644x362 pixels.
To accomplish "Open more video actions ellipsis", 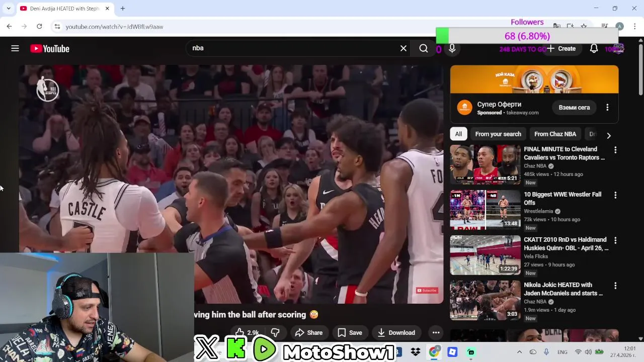I will tap(436, 332).
